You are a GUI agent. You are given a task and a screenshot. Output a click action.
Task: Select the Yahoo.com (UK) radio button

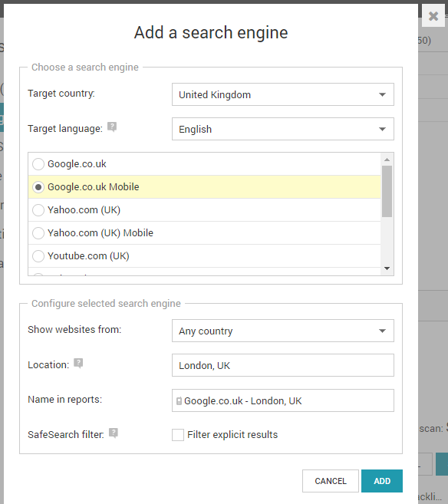38,210
